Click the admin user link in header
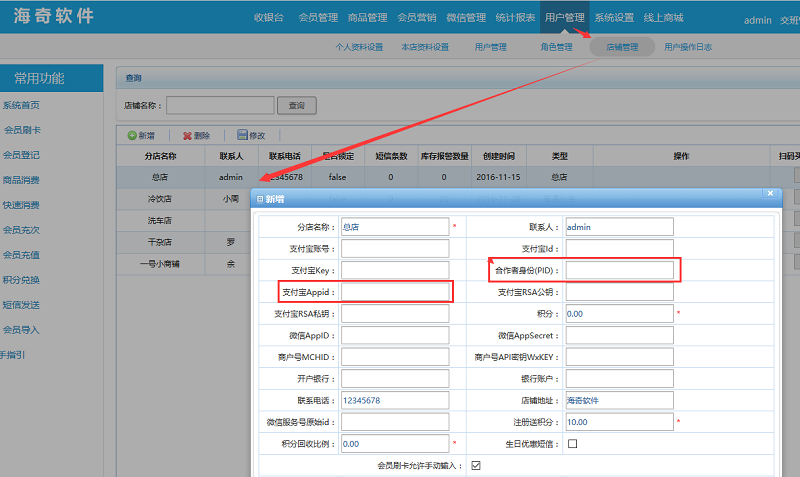This screenshot has width=800, height=477. (x=758, y=20)
